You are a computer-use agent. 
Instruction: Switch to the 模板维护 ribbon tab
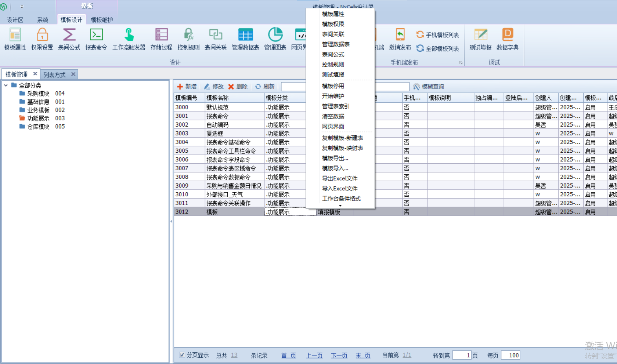pyautogui.click(x=102, y=20)
